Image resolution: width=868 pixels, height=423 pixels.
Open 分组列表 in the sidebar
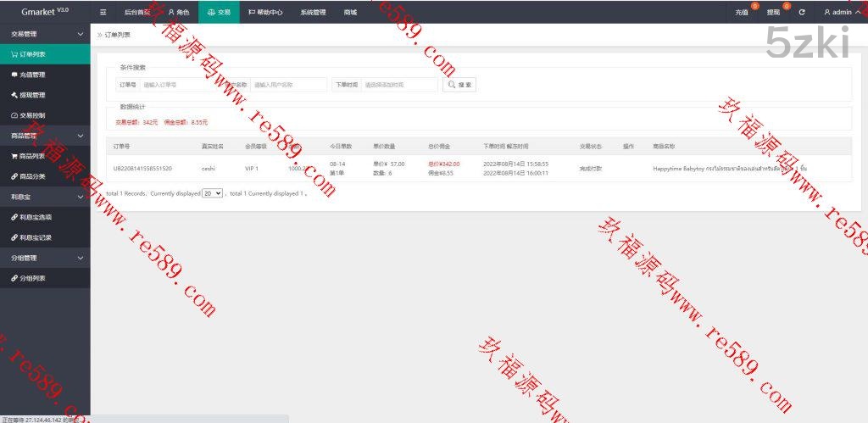click(x=32, y=278)
